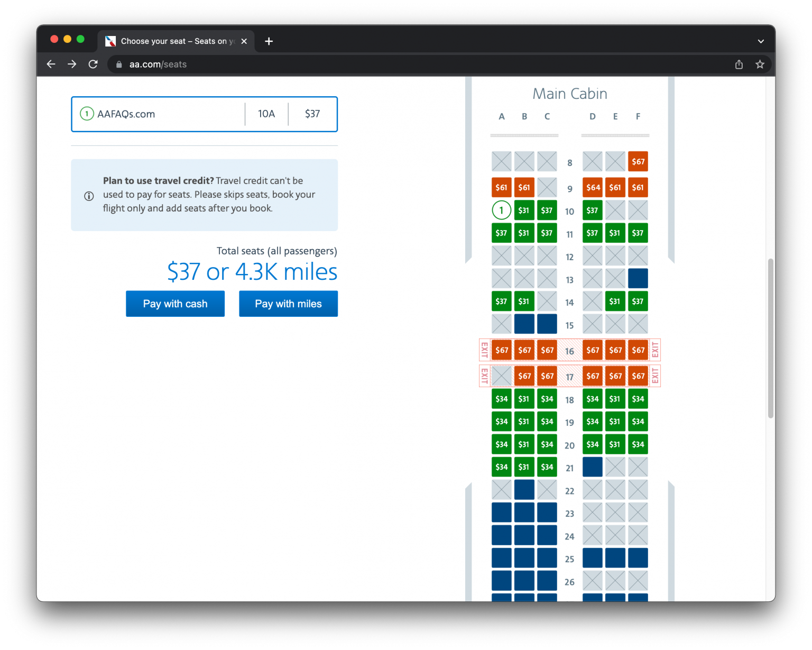Select the $67 seat 8F in row 8
The width and height of the screenshot is (812, 650).
pyautogui.click(x=638, y=162)
